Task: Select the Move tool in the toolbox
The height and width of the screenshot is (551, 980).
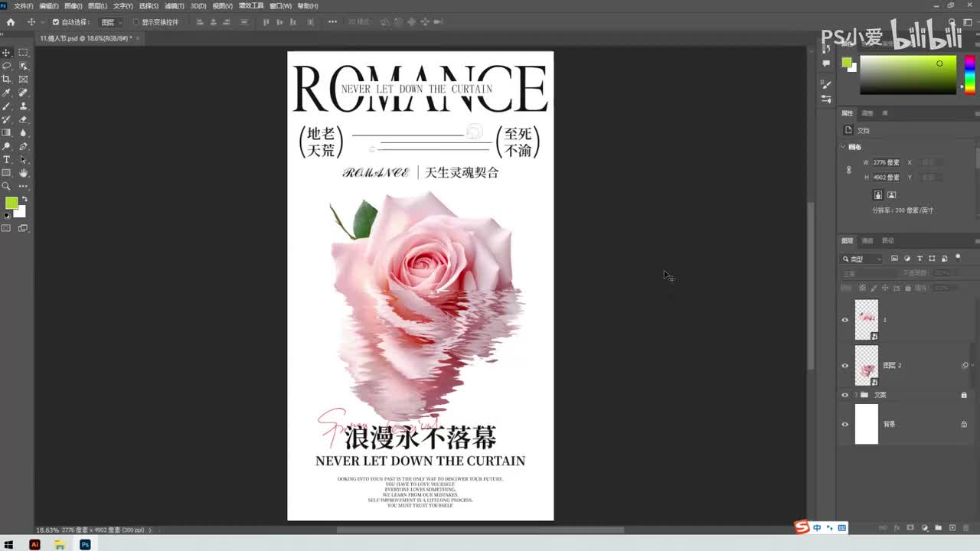Action: click(x=6, y=53)
